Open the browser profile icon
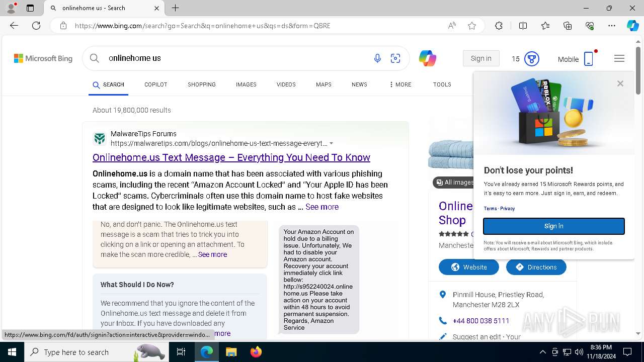This screenshot has width=644, height=362. coord(11,8)
